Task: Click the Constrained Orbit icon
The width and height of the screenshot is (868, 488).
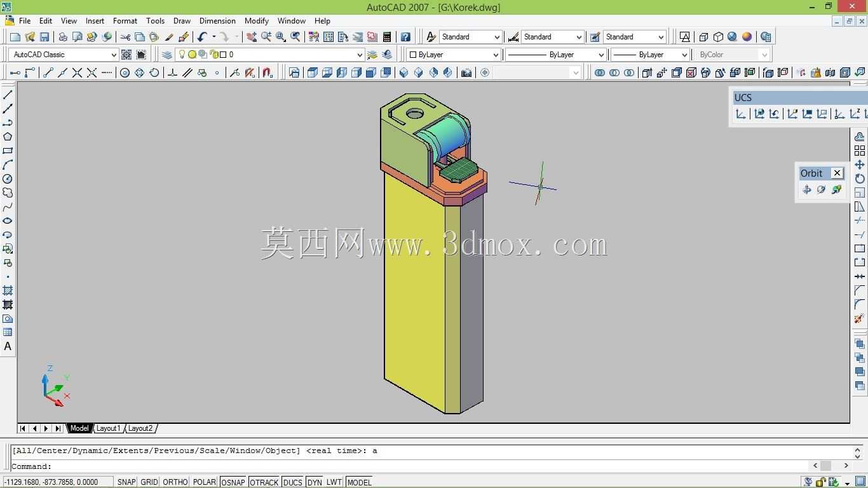Action: (807, 189)
